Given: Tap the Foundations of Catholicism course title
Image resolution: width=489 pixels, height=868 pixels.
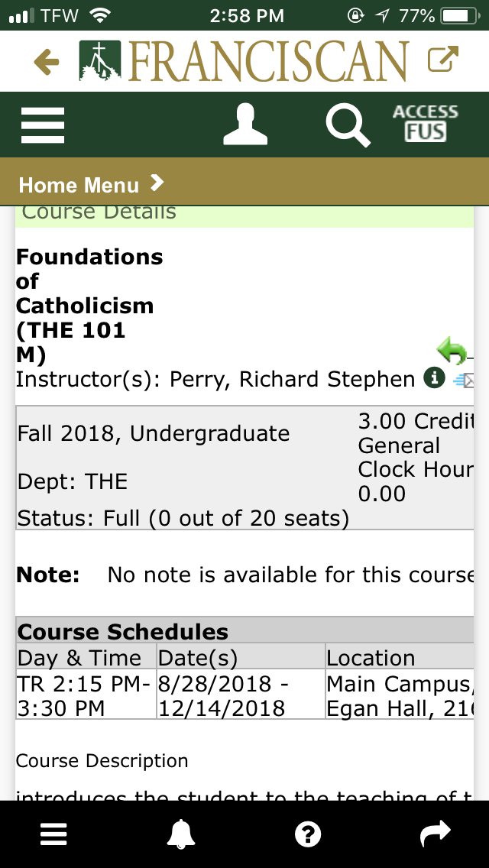Looking at the screenshot, I should [x=89, y=306].
